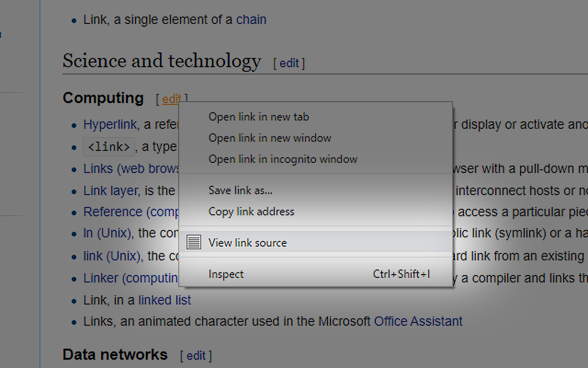Screen dimensions: 588x368
Task: Edit the Computing section
Action: pyautogui.click(x=170, y=99)
